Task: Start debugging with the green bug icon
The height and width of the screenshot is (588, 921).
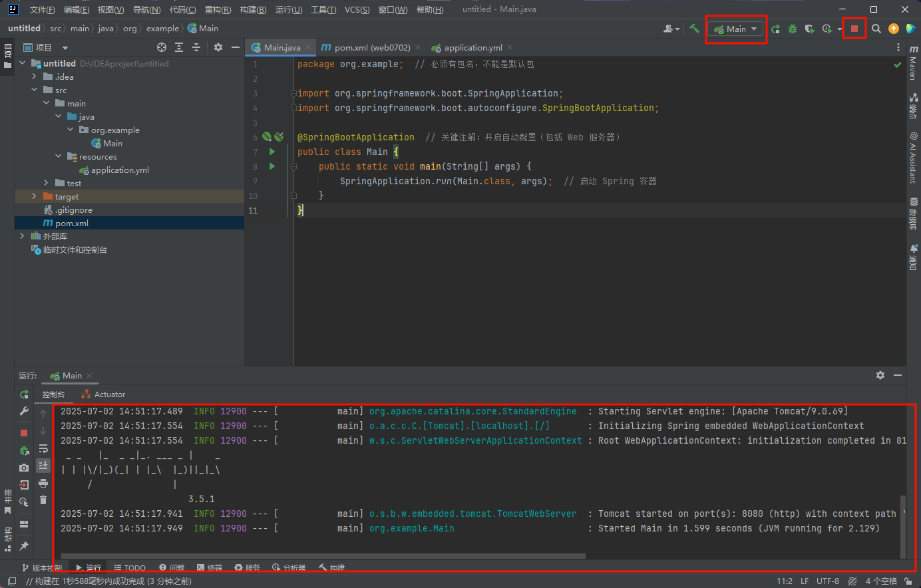Action: click(793, 29)
